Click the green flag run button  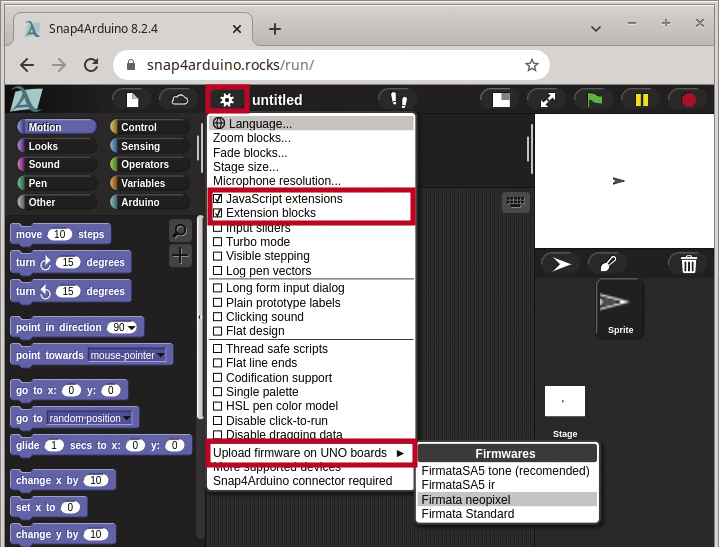[x=594, y=99]
